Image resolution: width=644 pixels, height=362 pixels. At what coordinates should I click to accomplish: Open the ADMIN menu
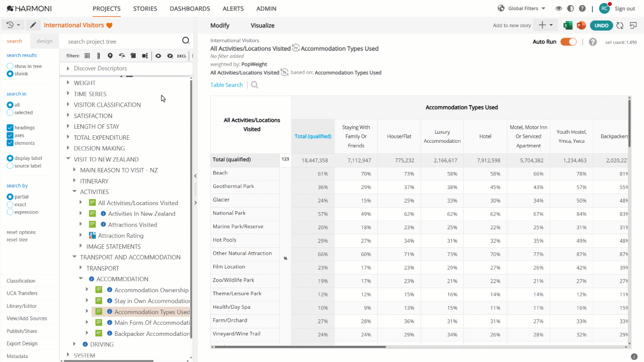[x=266, y=9]
